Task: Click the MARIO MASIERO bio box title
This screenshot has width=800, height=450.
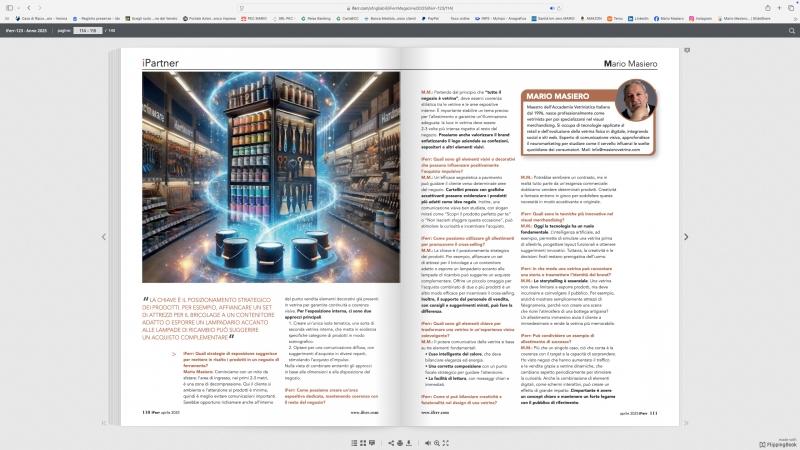Action: [x=557, y=96]
